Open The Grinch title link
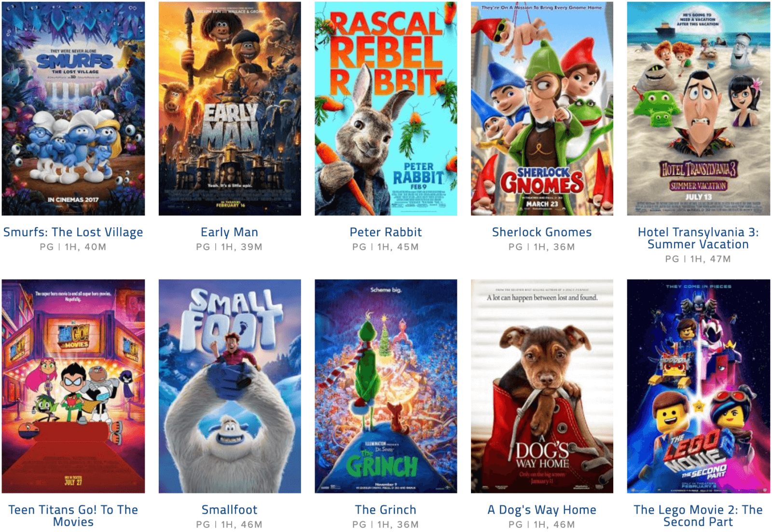Image resolution: width=772 pixels, height=532 pixels. point(386,510)
